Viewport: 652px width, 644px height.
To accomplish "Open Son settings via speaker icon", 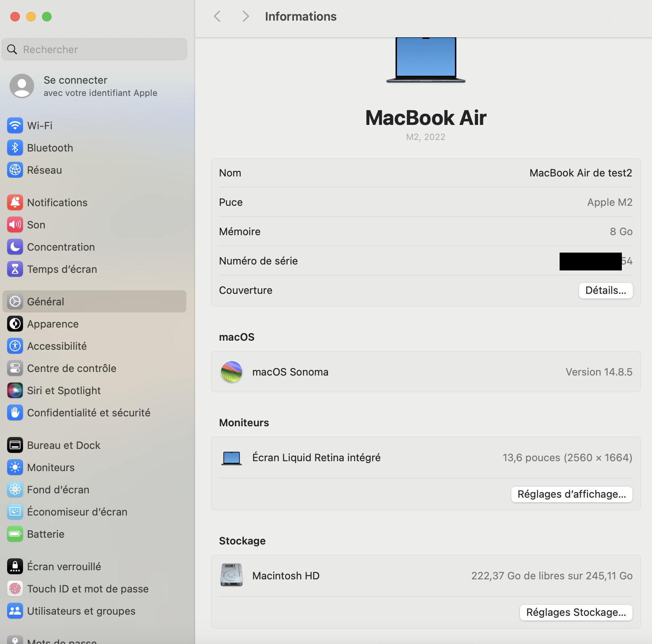I will coord(15,224).
